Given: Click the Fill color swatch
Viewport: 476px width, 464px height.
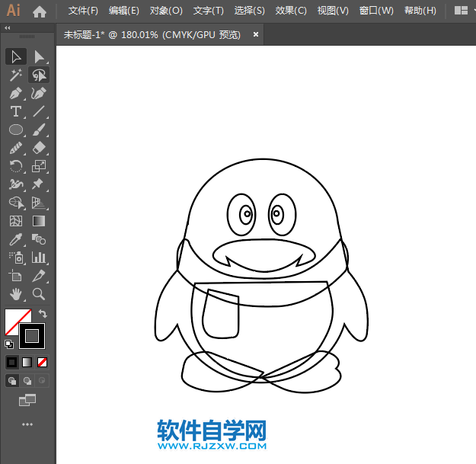Looking at the screenshot, I should point(13,317).
